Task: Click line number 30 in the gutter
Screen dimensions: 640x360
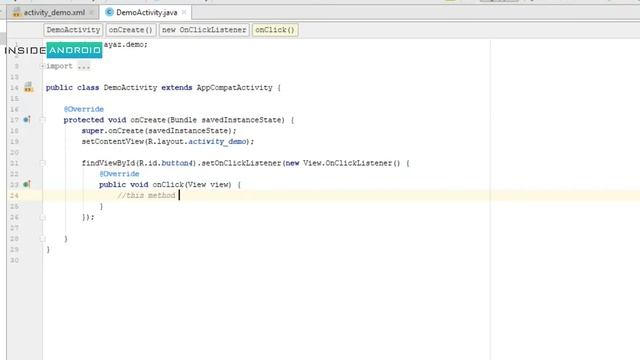Action: point(14,260)
